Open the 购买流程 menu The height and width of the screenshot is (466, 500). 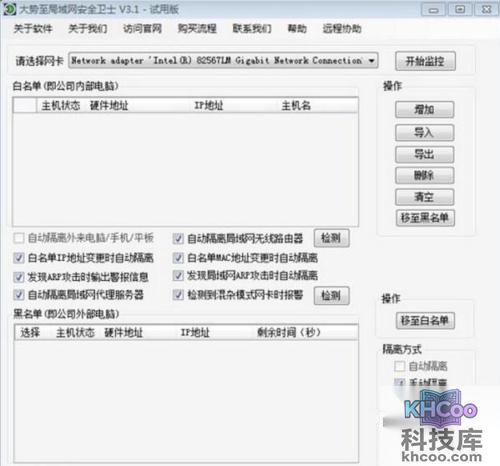click(x=197, y=29)
